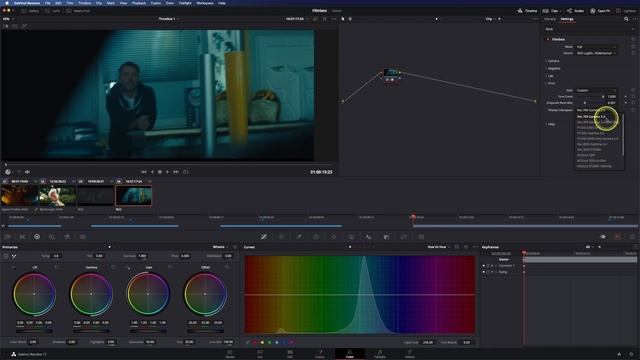Toggle the Open FX panel
This screenshot has height=360, width=640.
(x=600, y=11)
